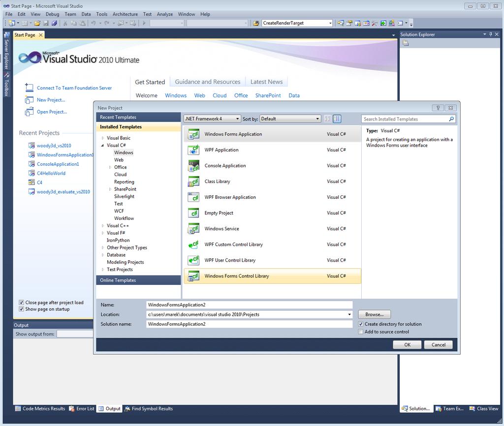Select the Empty Project template

(x=272, y=213)
